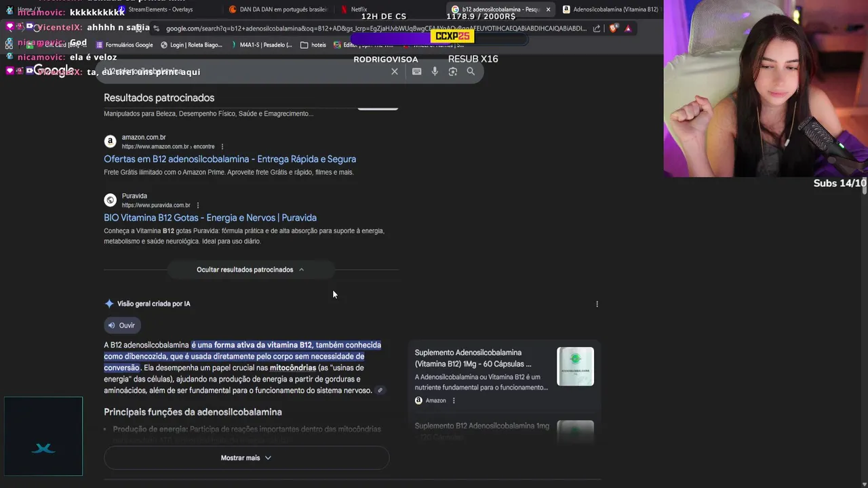Open Login | Roleta Biago bookmark
Viewport: 868px width, 488px height.
click(191, 45)
